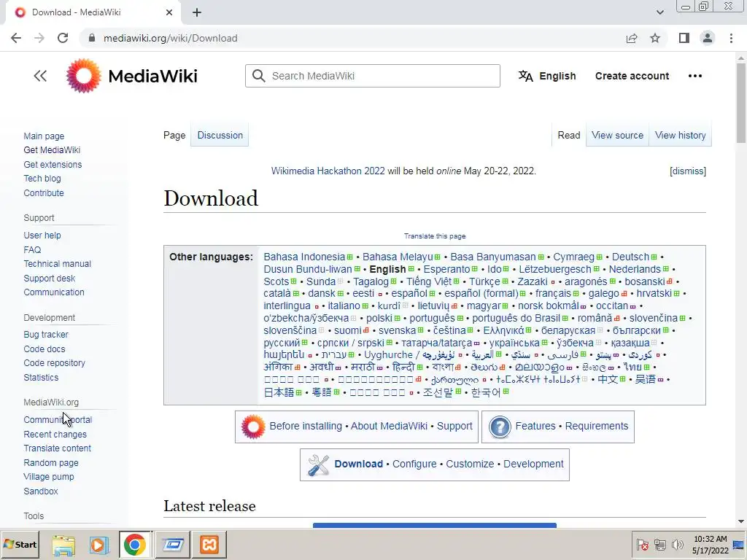
Task: Open Random page sidebar link
Action: pyautogui.click(x=51, y=463)
